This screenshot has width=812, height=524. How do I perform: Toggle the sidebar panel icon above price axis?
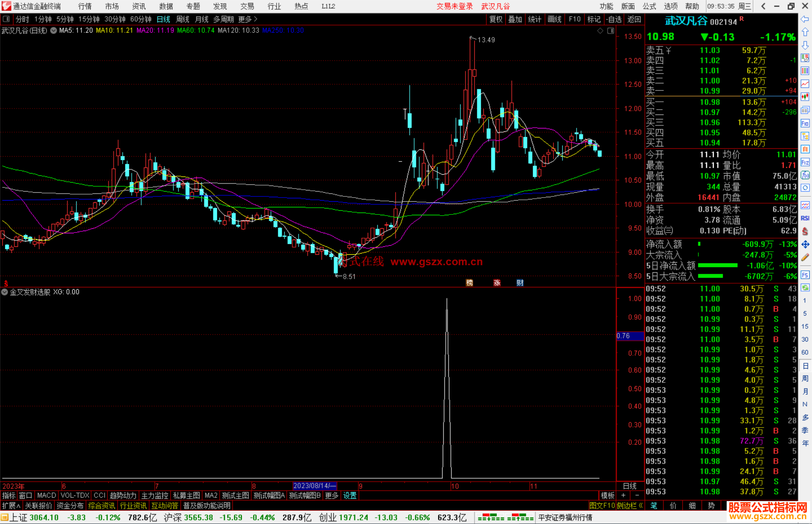point(611,31)
